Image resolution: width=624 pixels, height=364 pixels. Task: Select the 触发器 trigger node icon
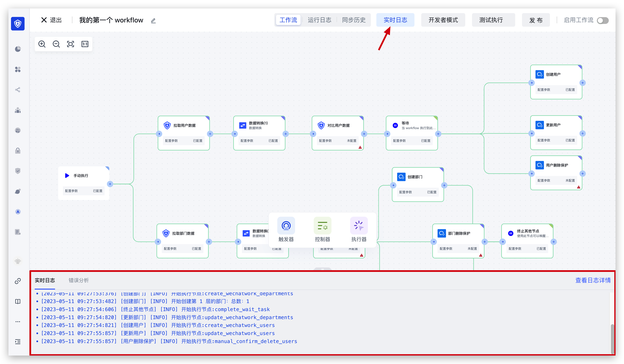pyautogui.click(x=286, y=226)
